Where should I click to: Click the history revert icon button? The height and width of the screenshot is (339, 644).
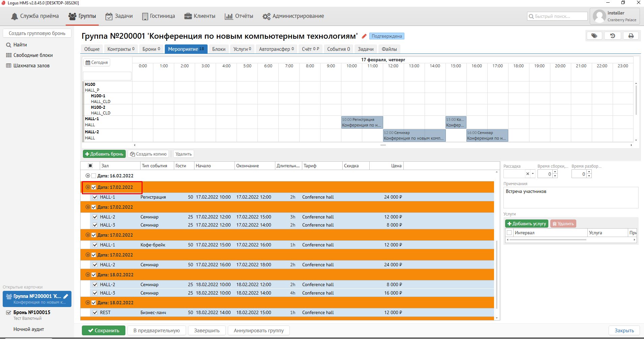(x=612, y=36)
